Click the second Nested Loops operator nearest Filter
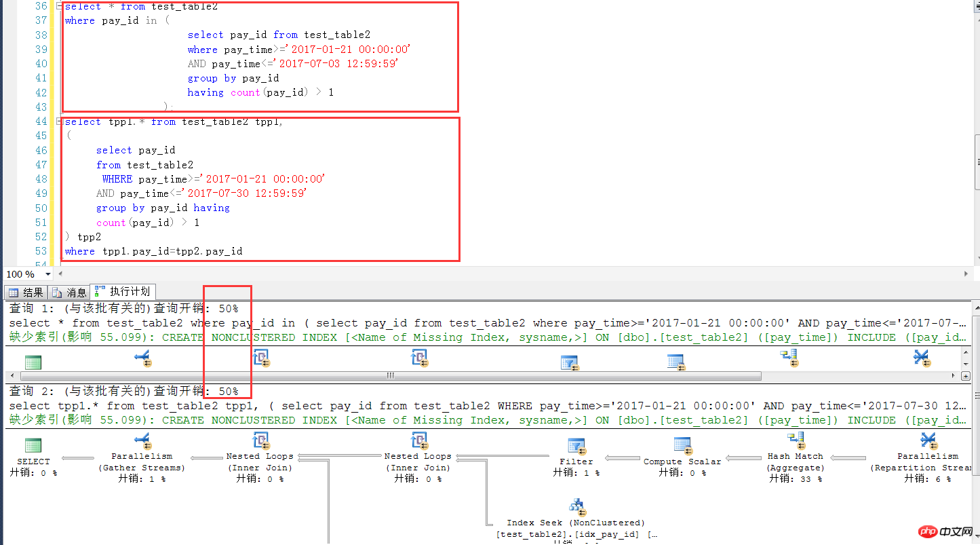Image resolution: width=980 pixels, height=545 pixels. (418, 440)
